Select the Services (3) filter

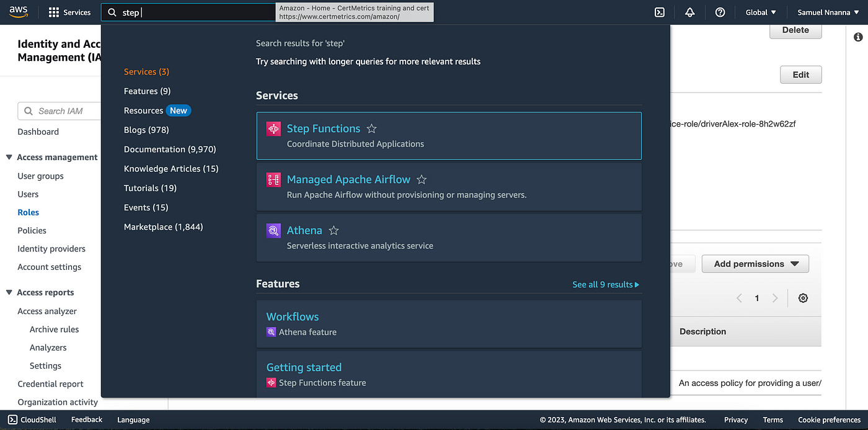click(146, 71)
